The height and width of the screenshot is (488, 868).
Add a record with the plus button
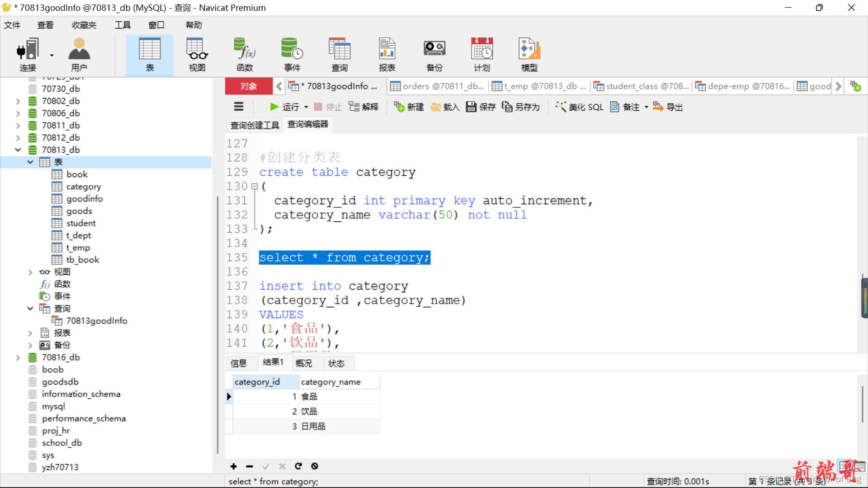pos(233,466)
